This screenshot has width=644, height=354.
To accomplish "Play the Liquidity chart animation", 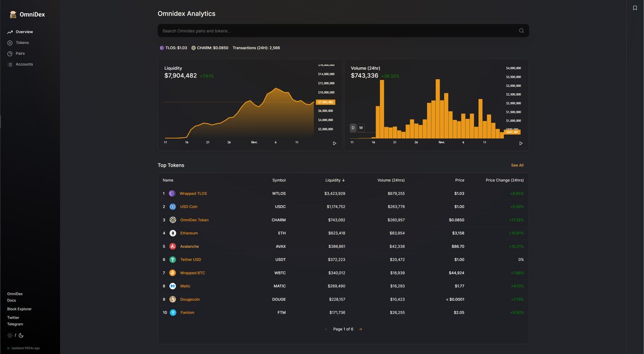I will [x=334, y=143].
